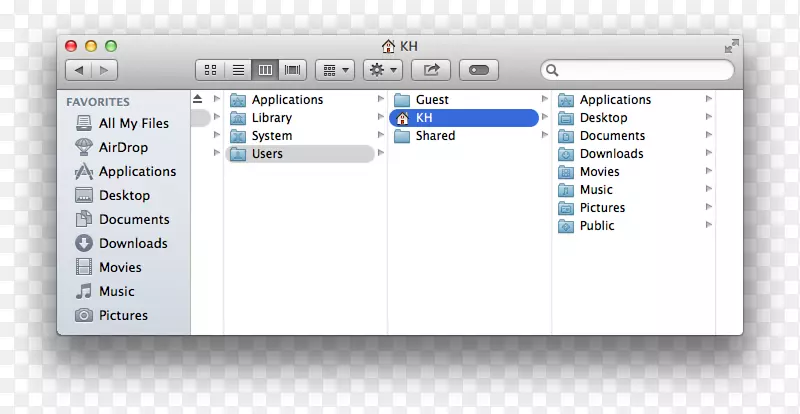Select the Shared folder
This screenshot has height=414, width=800.
pos(464,136)
